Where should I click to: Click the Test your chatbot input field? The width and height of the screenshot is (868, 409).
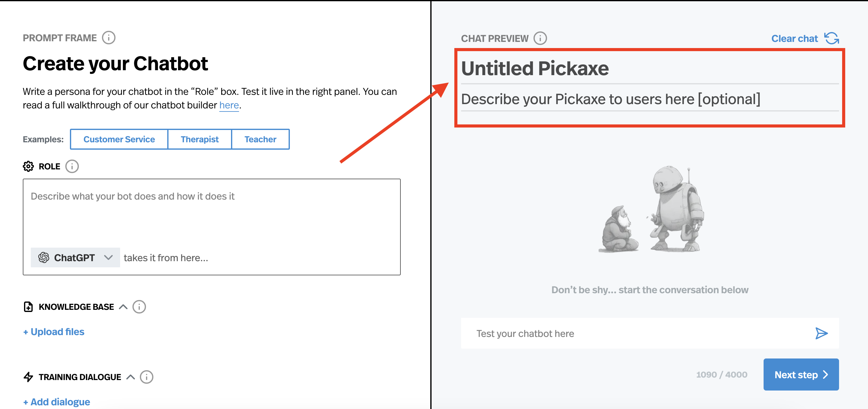606,333
